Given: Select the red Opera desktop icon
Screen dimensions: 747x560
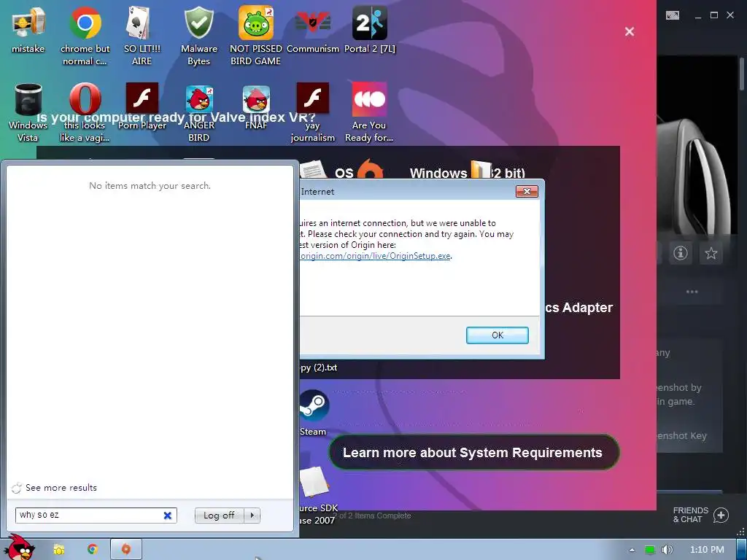Looking at the screenshot, I should 85,113.
